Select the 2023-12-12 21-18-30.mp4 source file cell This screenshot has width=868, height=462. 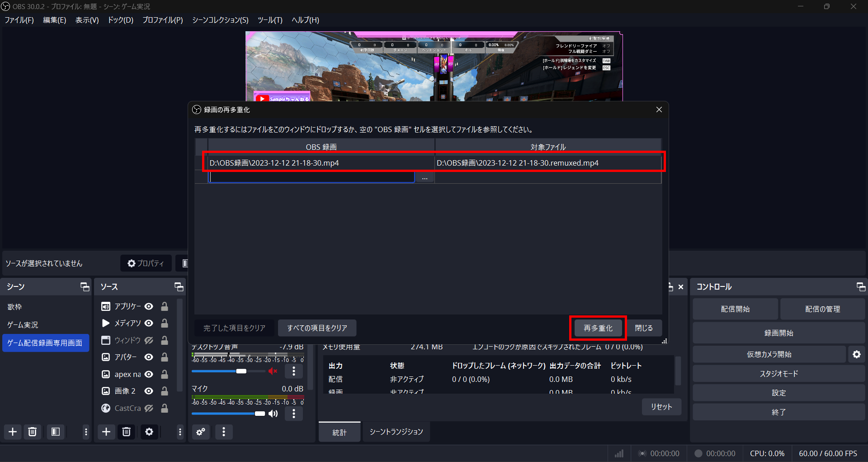pos(321,163)
